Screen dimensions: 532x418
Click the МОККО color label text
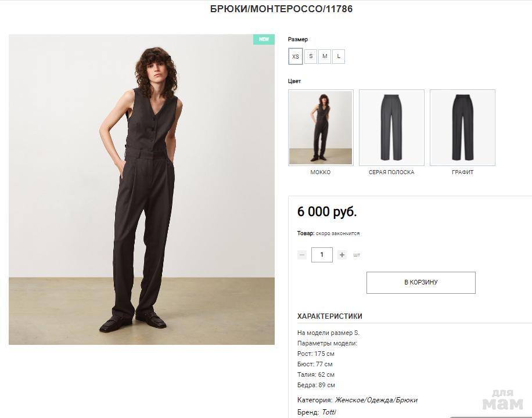click(321, 172)
